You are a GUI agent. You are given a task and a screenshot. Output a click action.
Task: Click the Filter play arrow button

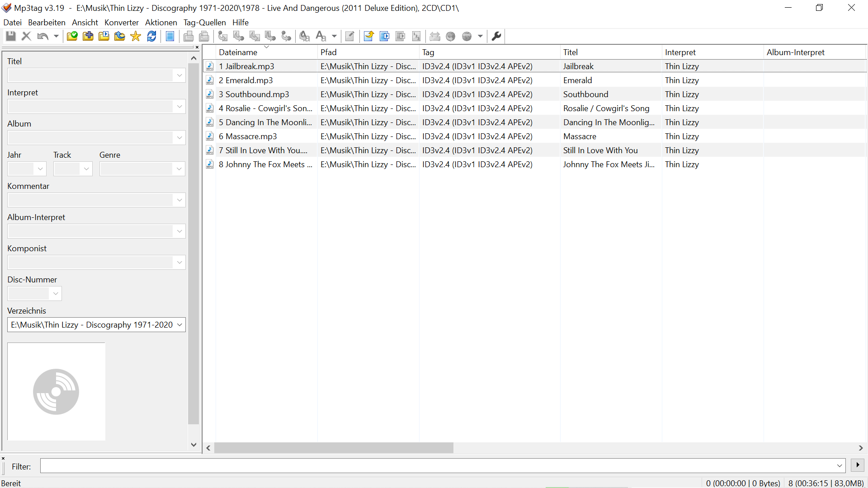(857, 465)
